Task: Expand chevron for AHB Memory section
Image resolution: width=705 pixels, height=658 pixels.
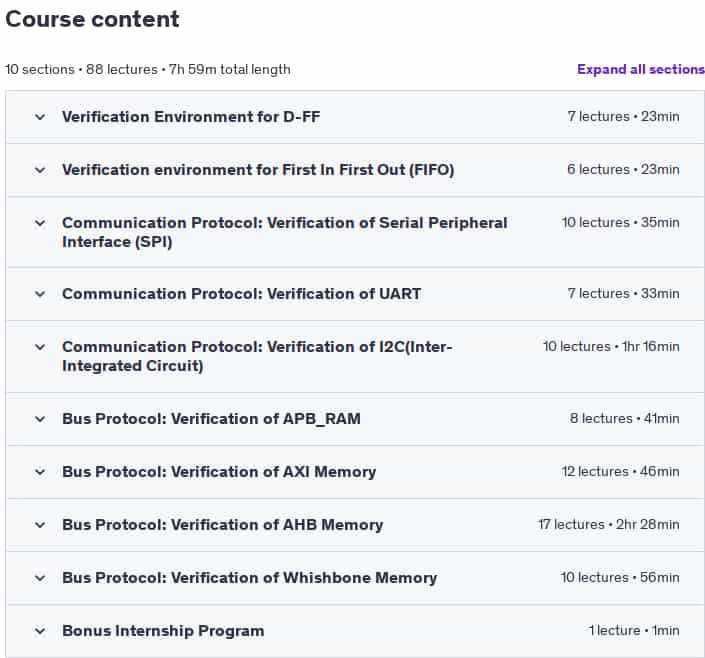Action: [40, 525]
